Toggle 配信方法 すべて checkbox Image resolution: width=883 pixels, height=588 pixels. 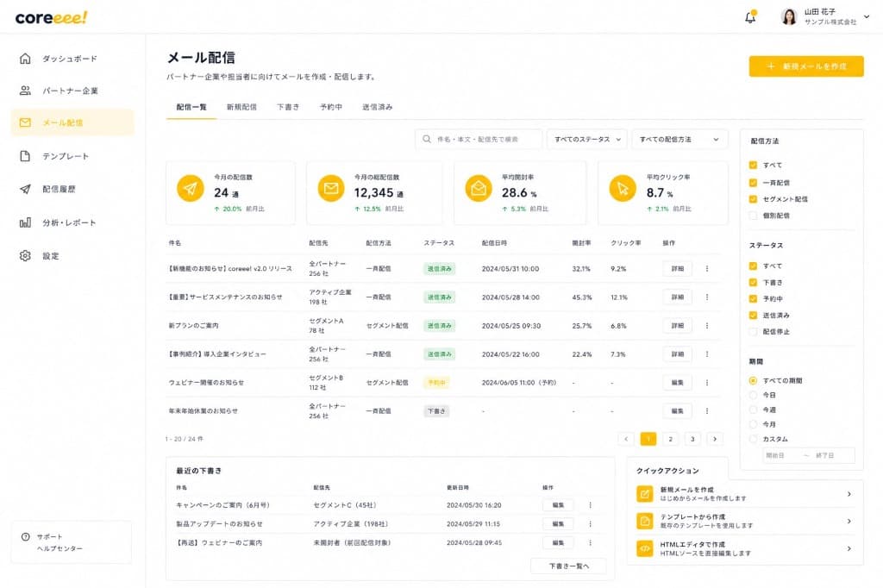coord(753,165)
